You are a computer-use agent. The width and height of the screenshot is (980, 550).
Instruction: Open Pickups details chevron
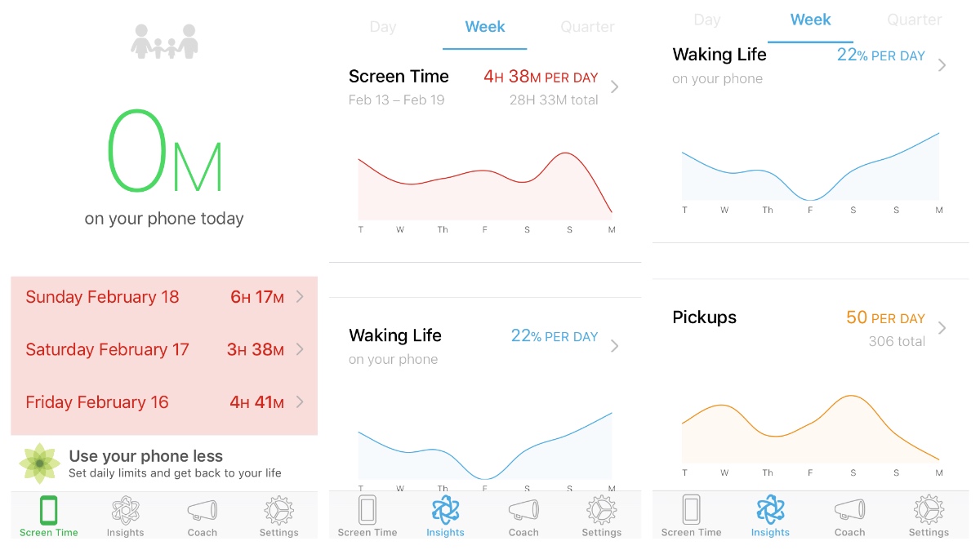(942, 328)
